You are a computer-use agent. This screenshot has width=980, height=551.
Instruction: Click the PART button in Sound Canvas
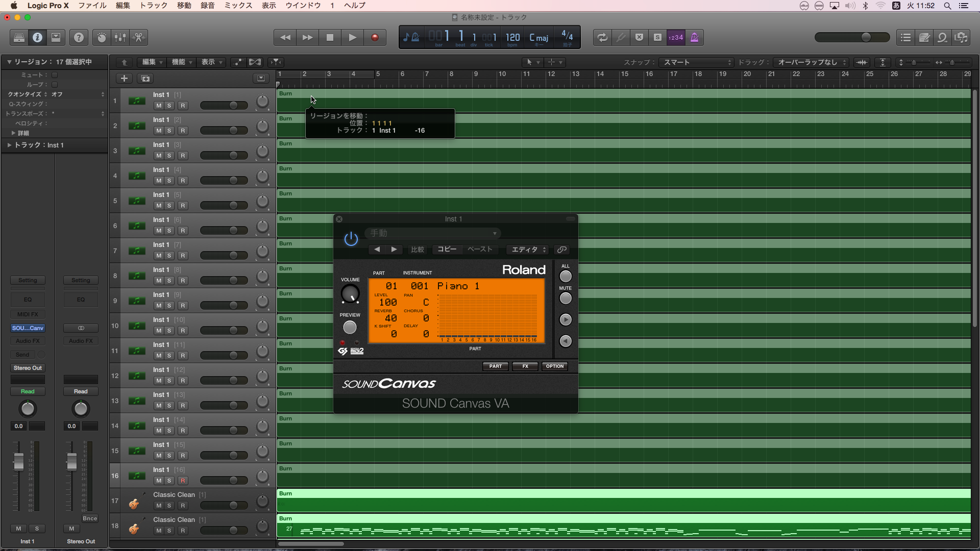[496, 366]
